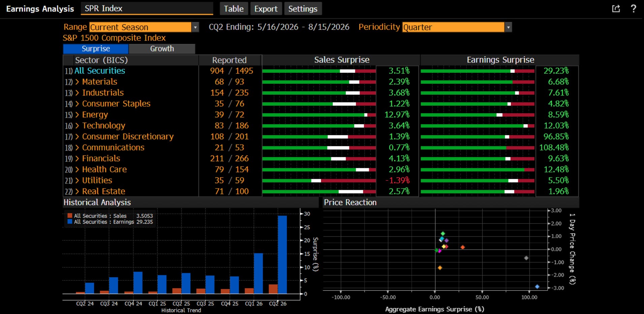Click the blue Earnings legend swatch

pos(70,222)
